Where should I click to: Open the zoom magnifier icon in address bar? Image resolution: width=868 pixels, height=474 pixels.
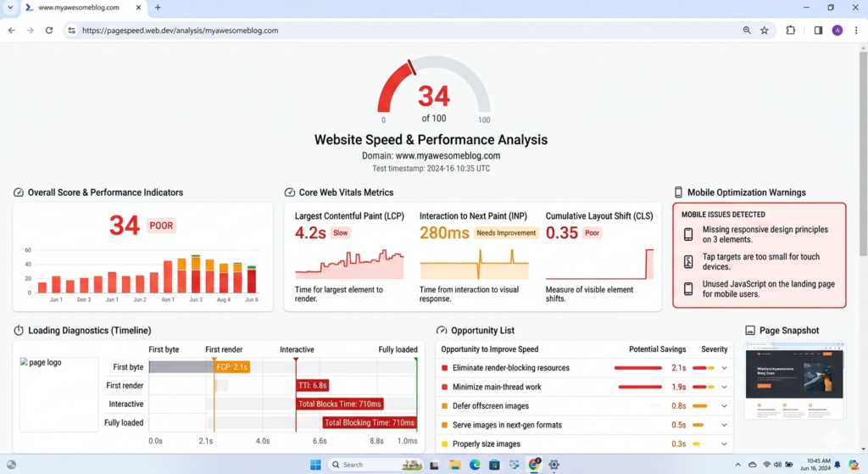pos(747,31)
